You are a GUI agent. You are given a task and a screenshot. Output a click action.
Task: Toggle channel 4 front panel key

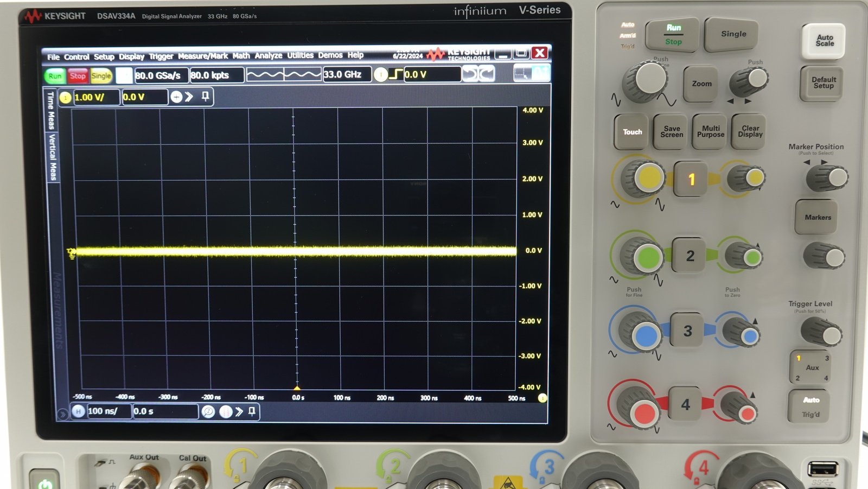(x=686, y=404)
